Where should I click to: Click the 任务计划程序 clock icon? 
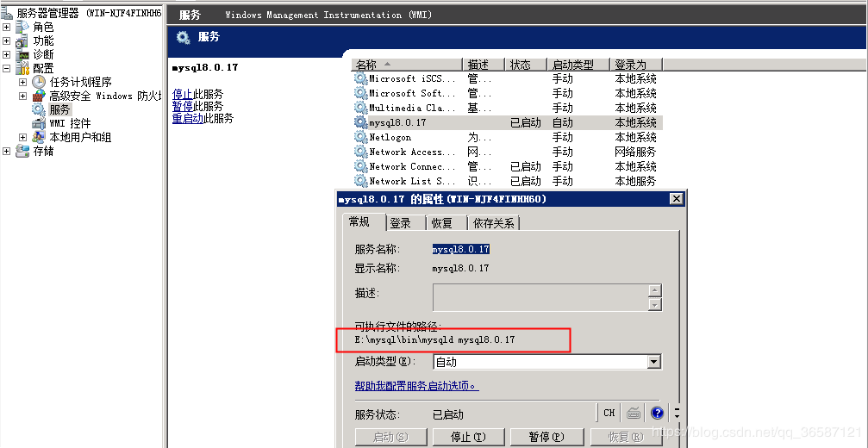(39, 82)
